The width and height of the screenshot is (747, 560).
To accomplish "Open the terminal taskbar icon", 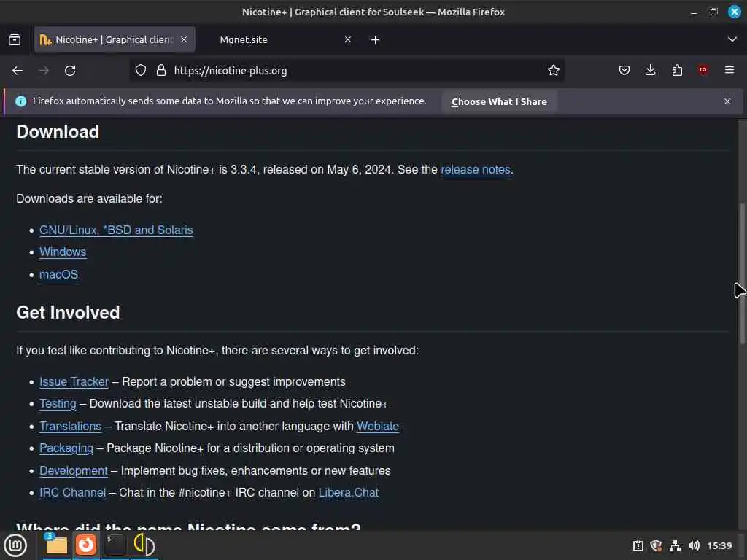I will coord(115,545).
